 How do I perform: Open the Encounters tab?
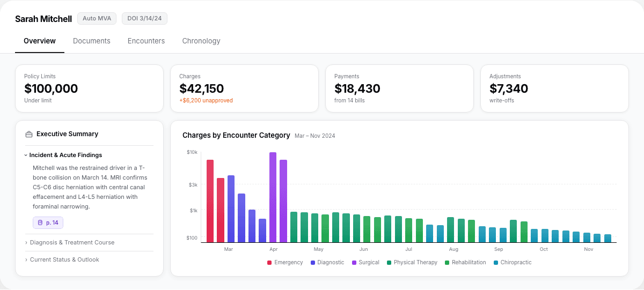coord(146,41)
